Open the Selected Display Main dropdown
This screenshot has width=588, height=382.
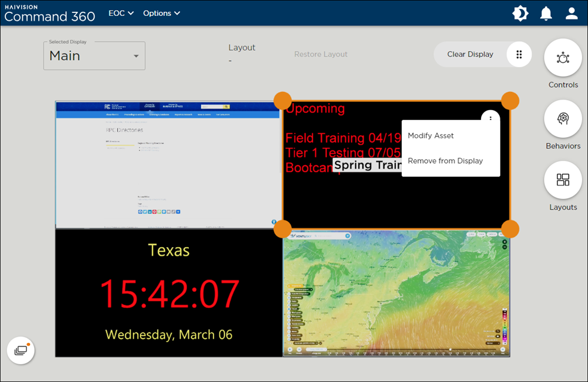pyautogui.click(x=94, y=56)
